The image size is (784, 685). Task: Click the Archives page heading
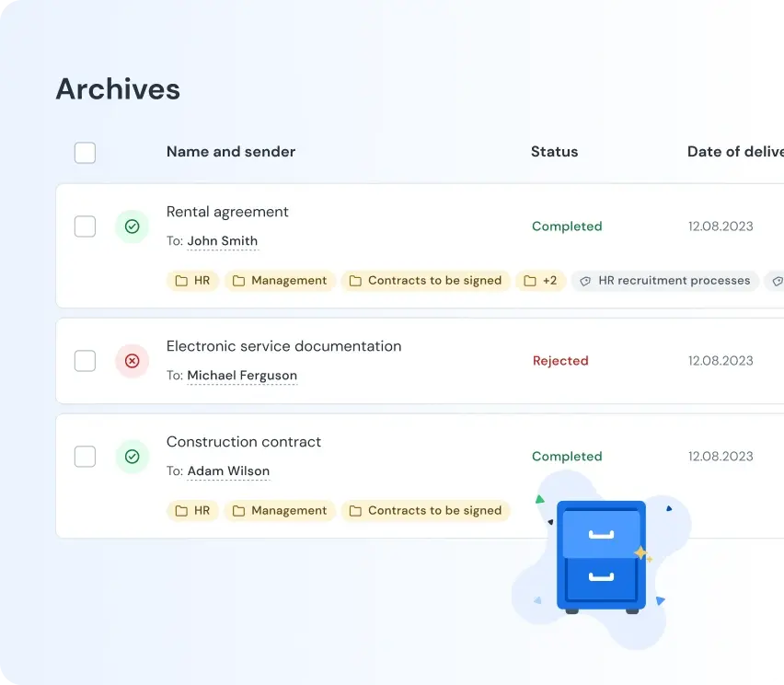[x=118, y=89]
